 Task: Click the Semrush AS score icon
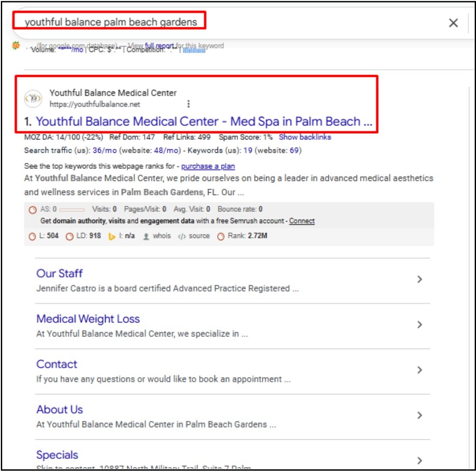tap(33, 210)
